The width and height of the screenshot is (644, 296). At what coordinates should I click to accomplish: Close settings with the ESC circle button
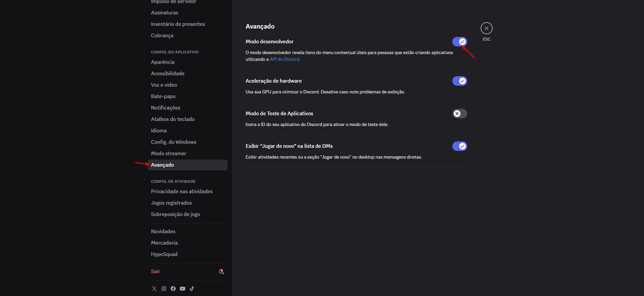pyautogui.click(x=487, y=28)
